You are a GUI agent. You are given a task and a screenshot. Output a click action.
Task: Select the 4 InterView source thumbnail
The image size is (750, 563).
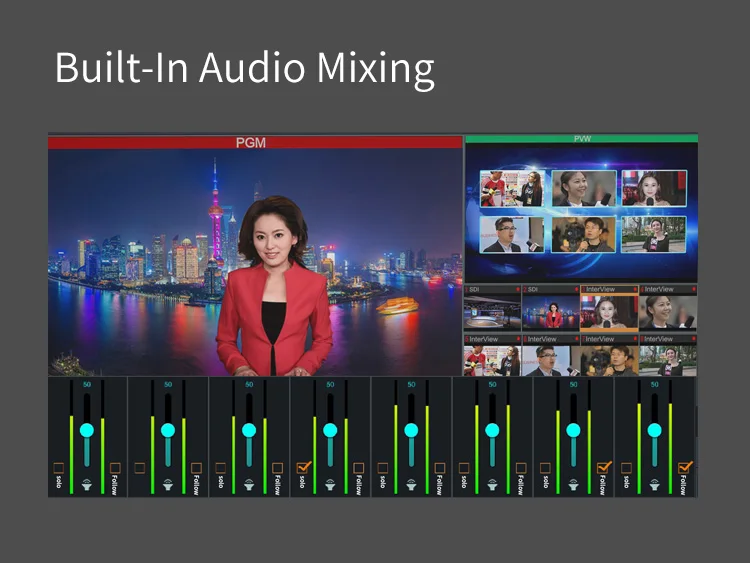click(x=668, y=312)
